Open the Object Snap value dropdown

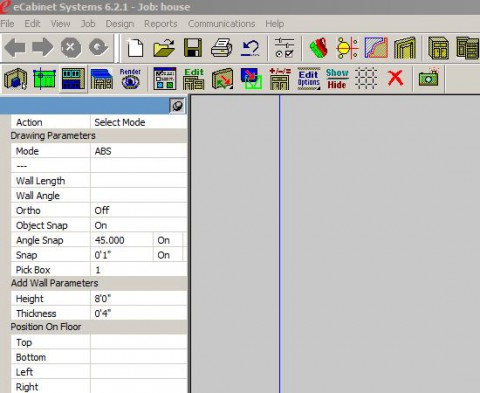pyautogui.click(x=138, y=225)
